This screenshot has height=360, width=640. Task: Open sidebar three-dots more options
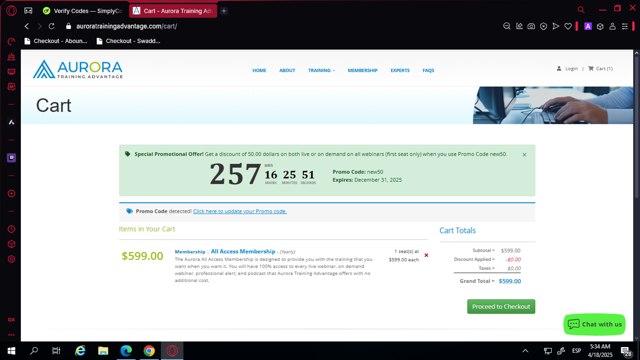click(x=11, y=335)
